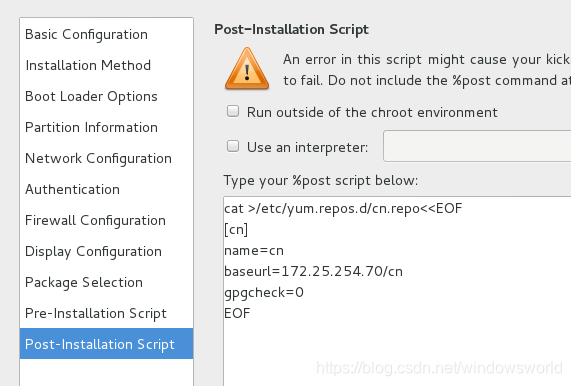
Task: Click the orange warning triangle icon
Action: coord(247,69)
